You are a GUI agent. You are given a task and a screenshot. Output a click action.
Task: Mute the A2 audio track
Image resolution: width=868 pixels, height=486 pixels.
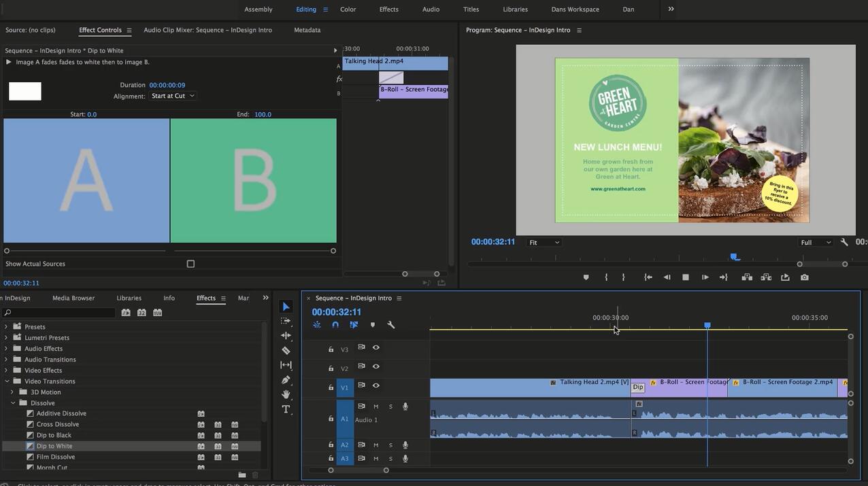coord(375,445)
